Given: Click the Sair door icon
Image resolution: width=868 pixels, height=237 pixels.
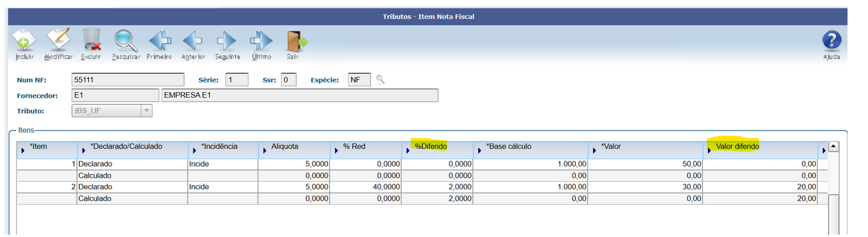Looking at the screenshot, I should coord(297,41).
